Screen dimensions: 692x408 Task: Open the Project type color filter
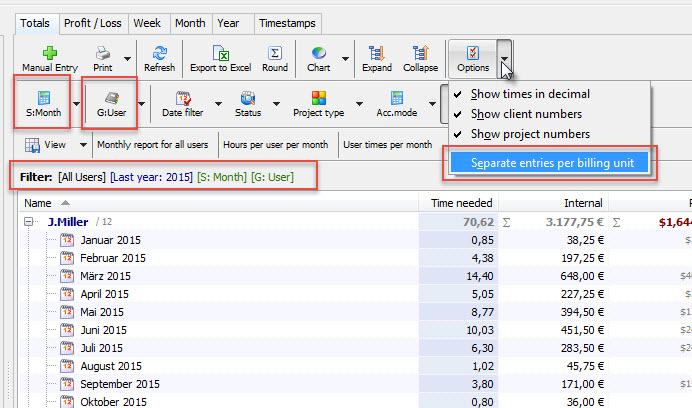click(318, 104)
